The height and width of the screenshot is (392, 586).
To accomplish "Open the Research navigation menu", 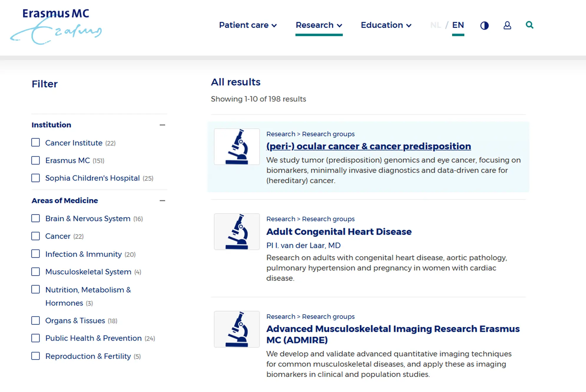I will (x=319, y=25).
